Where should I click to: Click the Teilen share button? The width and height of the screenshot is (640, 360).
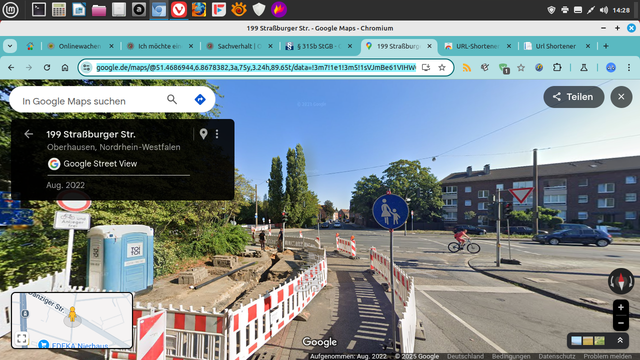pyautogui.click(x=573, y=97)
